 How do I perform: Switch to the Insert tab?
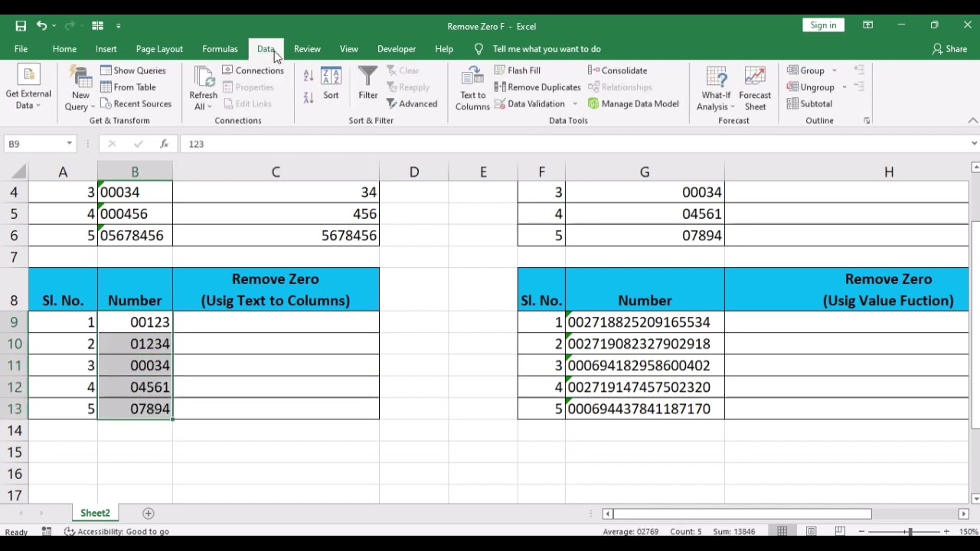tap(106, 49)
